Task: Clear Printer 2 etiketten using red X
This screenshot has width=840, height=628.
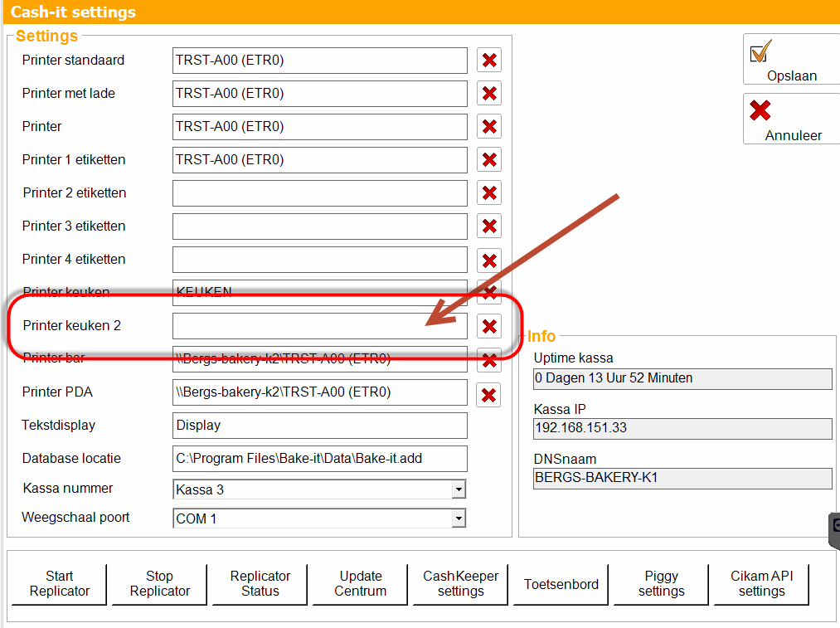Action: [488, 193]
